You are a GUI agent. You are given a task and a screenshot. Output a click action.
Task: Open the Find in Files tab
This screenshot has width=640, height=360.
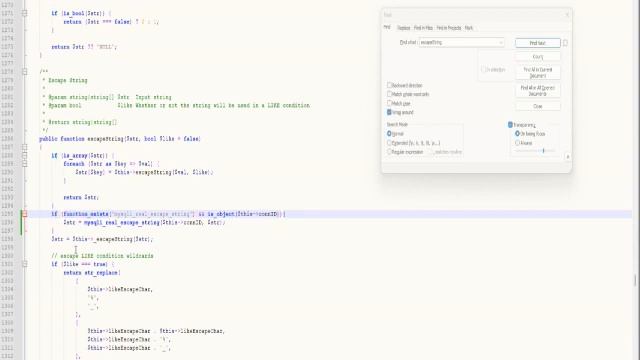pyautogui.click(x=423, y=28)
